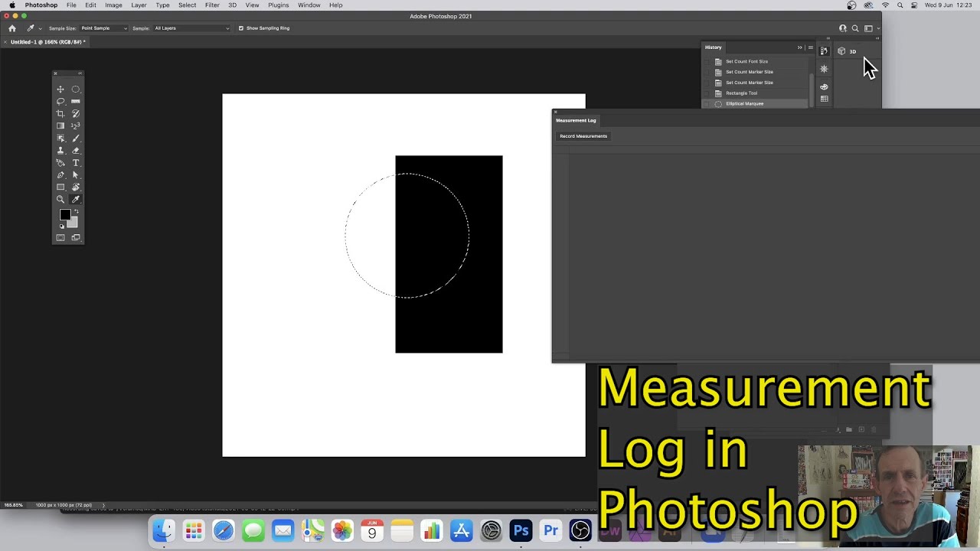Select the Elliptical Marquee tool in toolbox
The height and width of the screenshot is (551, 980).
point(76,90)
